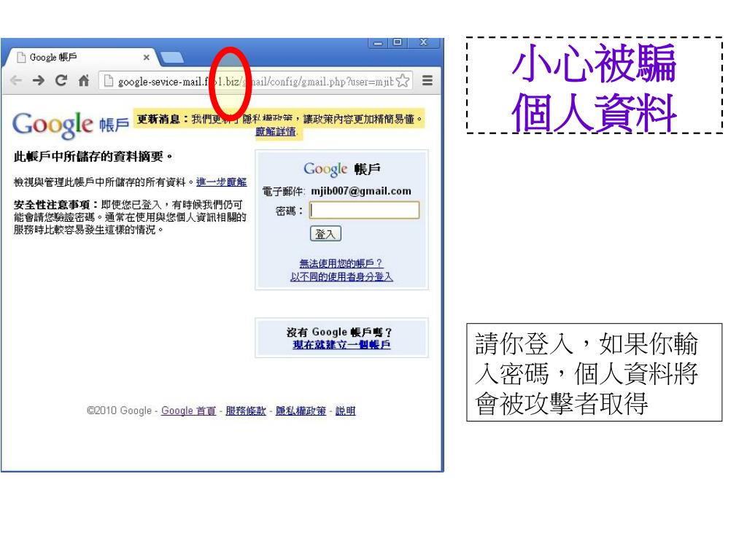The width and height of the screenshot is (747, 560).
Task: Open the 進一步瞭解 link
Action: click(222, 182)
